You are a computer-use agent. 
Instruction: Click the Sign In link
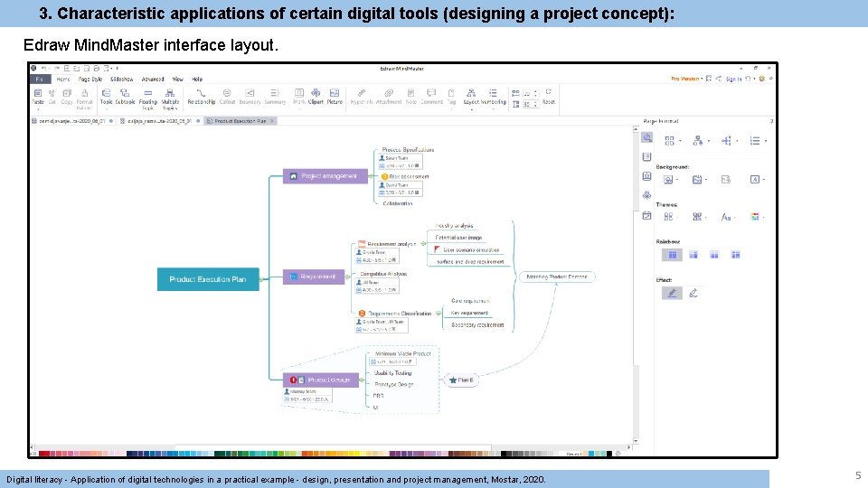tap(733, 79)
